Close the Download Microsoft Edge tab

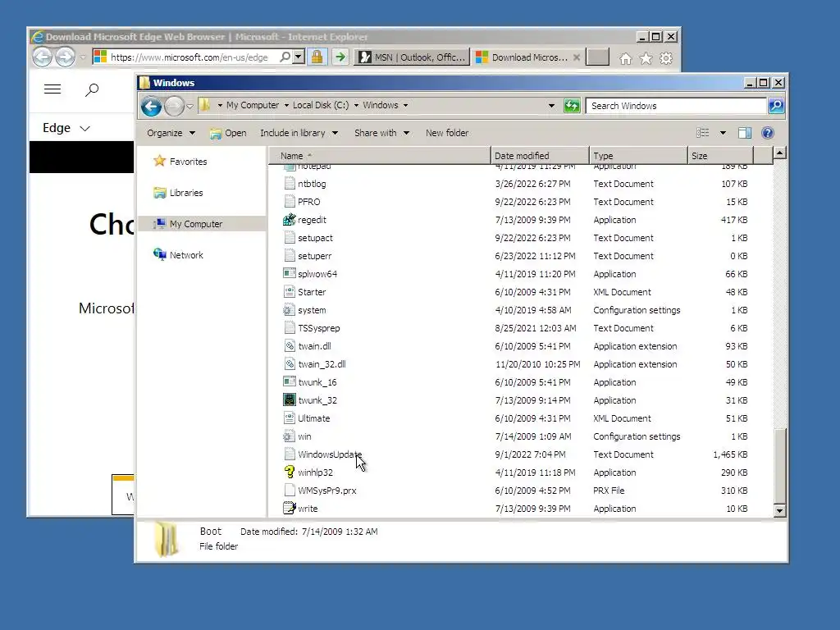(577, 57)
